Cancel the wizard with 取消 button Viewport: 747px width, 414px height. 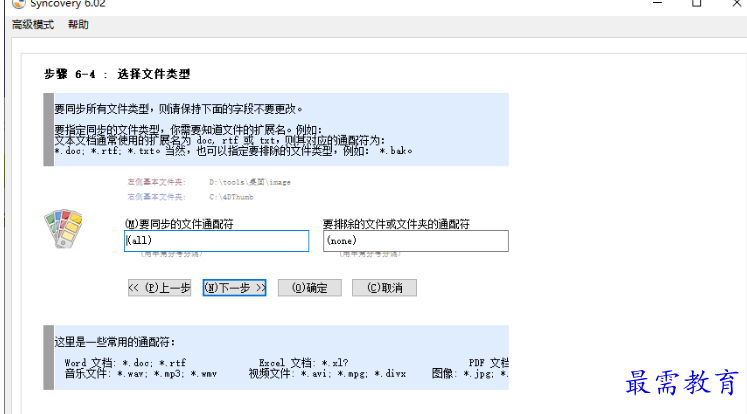(x=384, y=288)
